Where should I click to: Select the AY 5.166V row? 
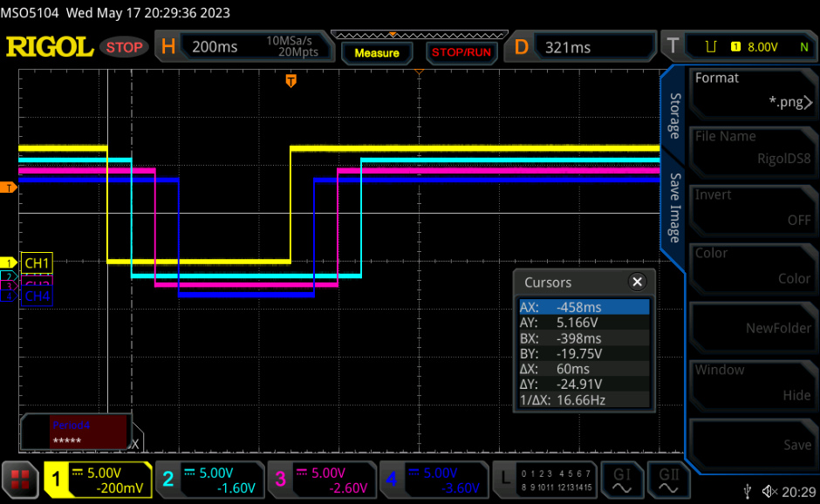click(x=584, y=322)
